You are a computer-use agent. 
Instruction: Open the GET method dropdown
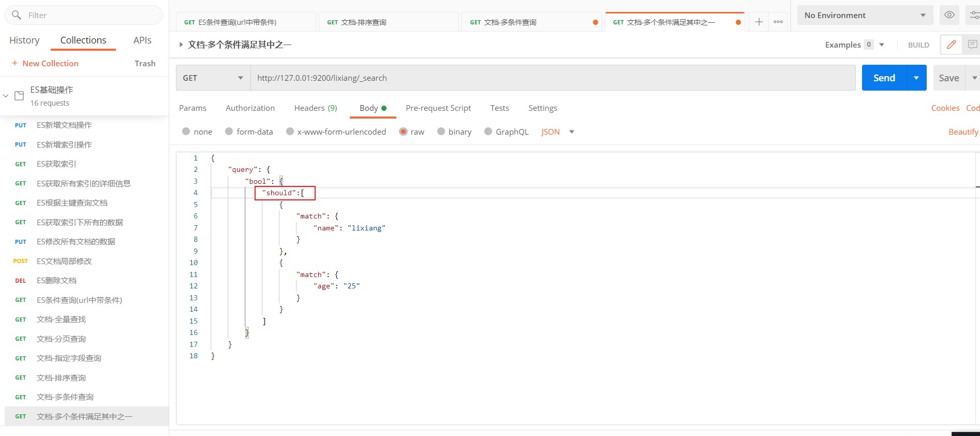coord(213,78)
